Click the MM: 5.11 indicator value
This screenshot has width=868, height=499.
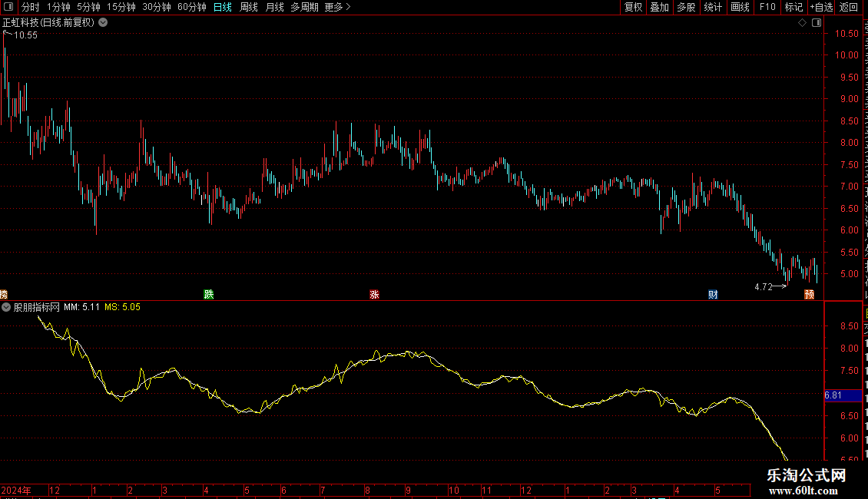[x=82, y=307]
